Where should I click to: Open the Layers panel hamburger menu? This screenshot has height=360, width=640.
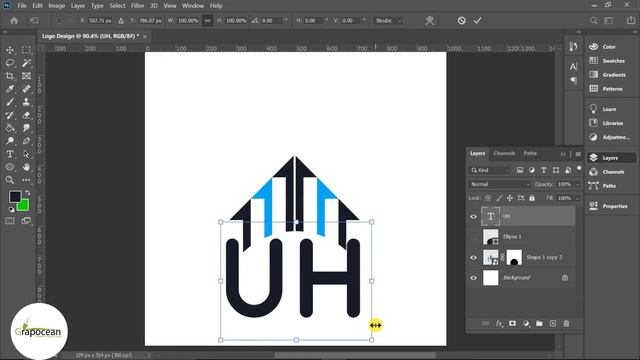[x=578, y=154]
